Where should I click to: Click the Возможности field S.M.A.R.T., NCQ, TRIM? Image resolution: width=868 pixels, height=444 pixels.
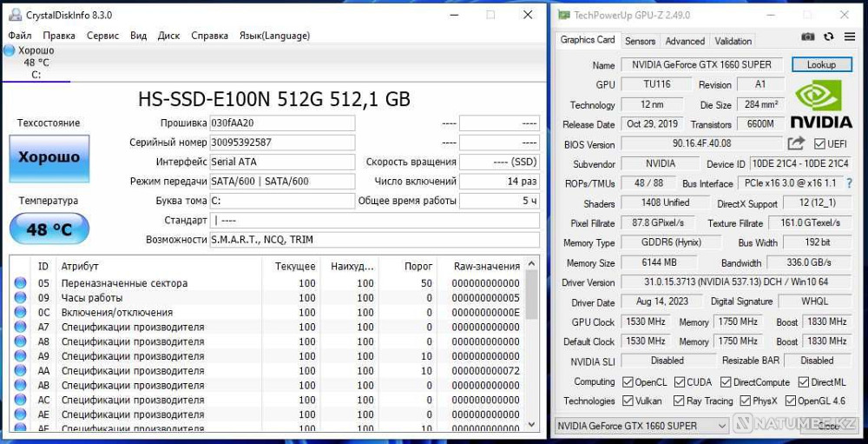point(375,240)
